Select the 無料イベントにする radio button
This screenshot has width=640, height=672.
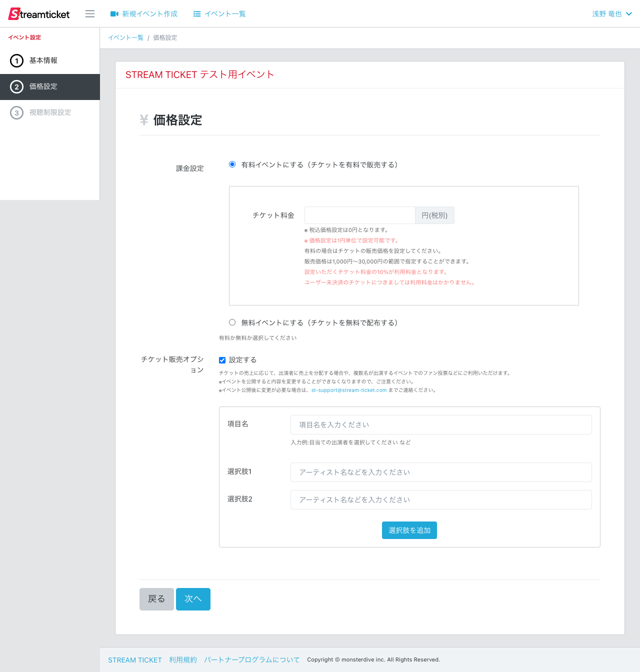point(232,322)
